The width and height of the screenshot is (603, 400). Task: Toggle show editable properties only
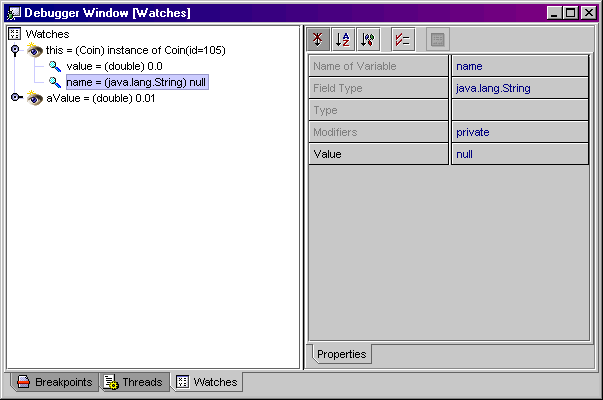403,39
